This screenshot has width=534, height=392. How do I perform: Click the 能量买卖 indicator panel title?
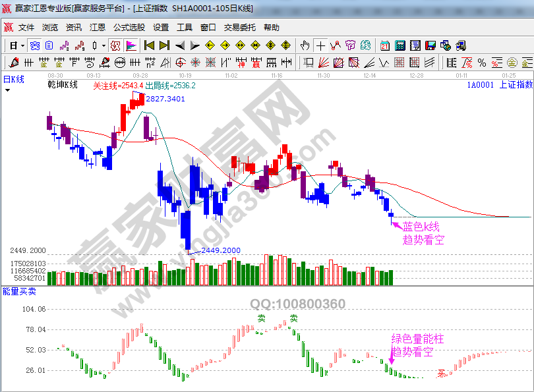coord(20,291)
